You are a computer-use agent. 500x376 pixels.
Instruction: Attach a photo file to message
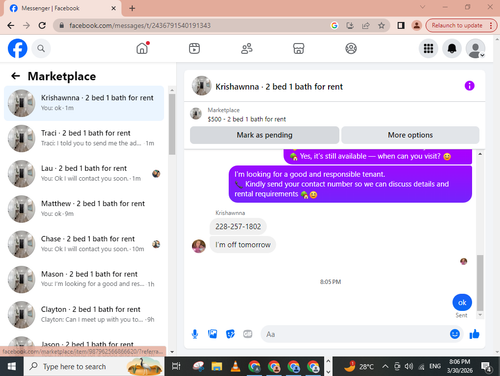point(212,334)
